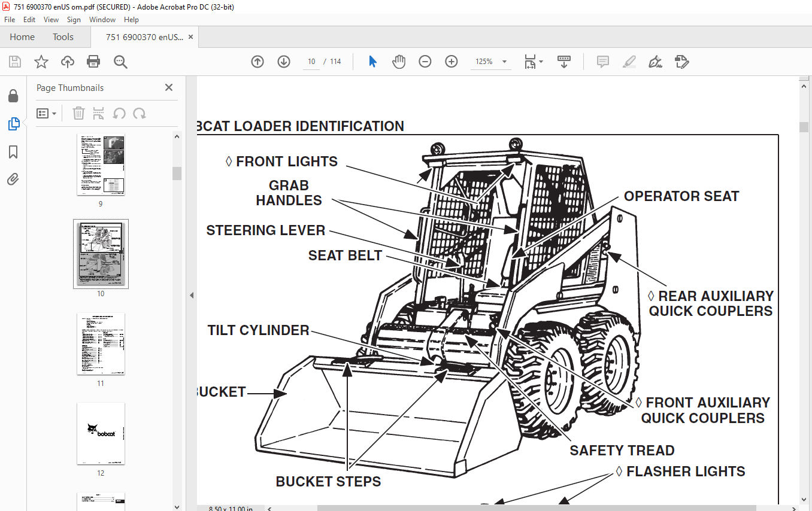Click the STEERING LEVER label
The width and height of the screenshot is (812, 511).
click(266, 230)
